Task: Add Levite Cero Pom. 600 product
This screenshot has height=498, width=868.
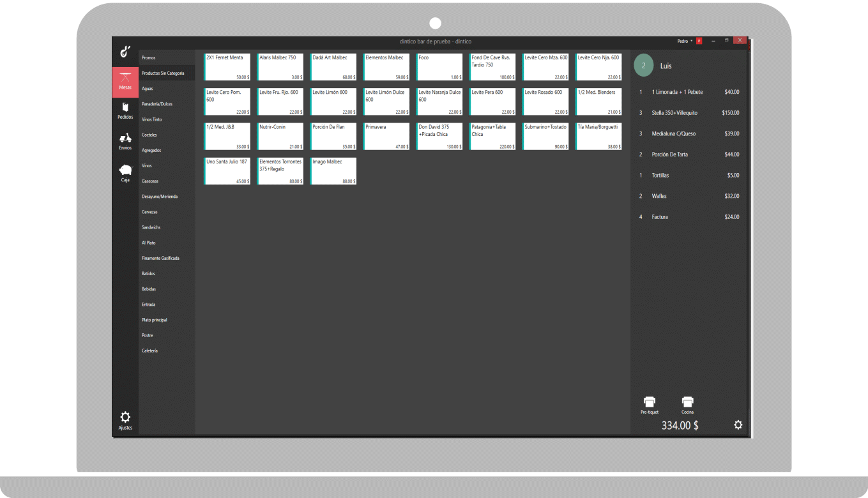Action: tap(227, 102)
